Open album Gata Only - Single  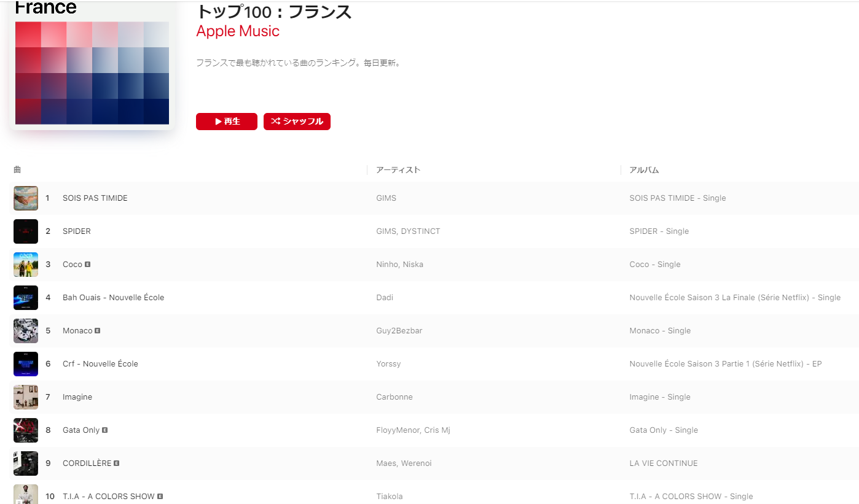[664, 430]
